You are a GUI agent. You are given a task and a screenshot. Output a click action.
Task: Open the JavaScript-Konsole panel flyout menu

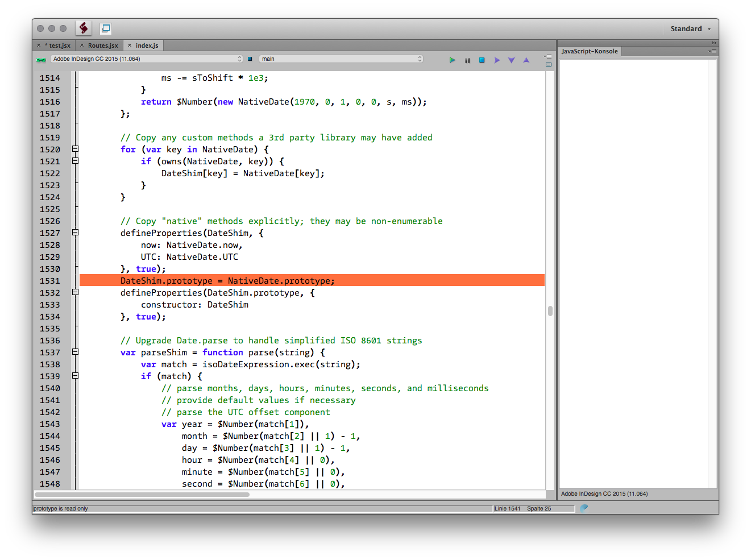click(712, 51)
